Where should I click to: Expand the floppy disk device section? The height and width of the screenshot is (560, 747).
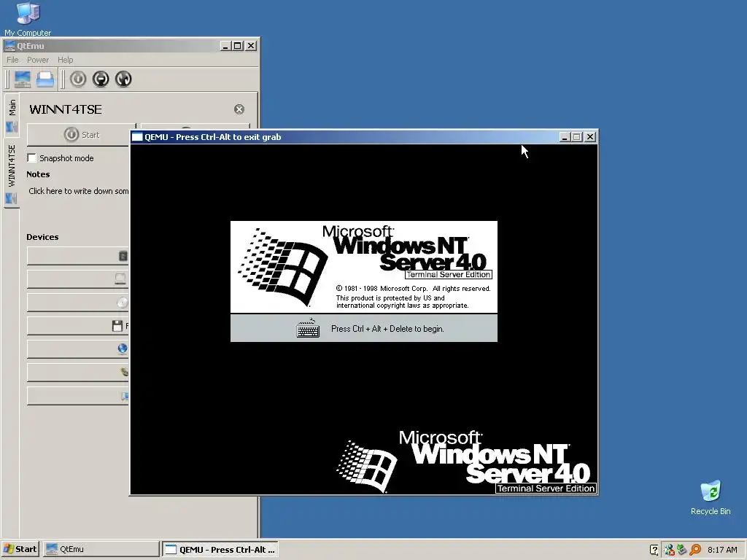coord(77,326)
